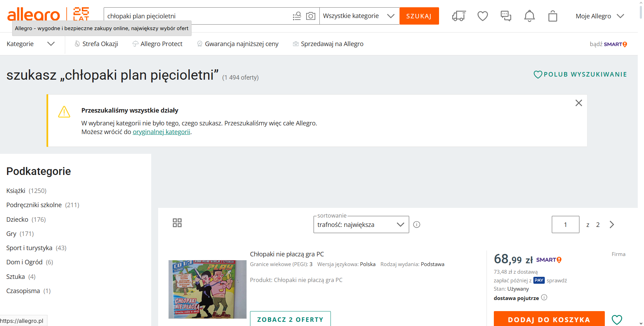Open the sortowanie trafność dropdown
This screenshot has height=326, width=644.
361,224
